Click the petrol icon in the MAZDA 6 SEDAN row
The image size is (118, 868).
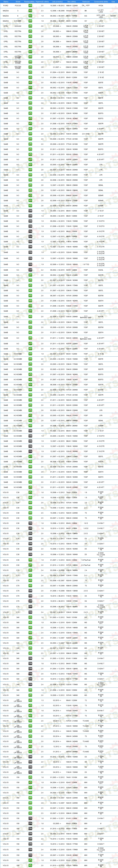tap(30, 16)
